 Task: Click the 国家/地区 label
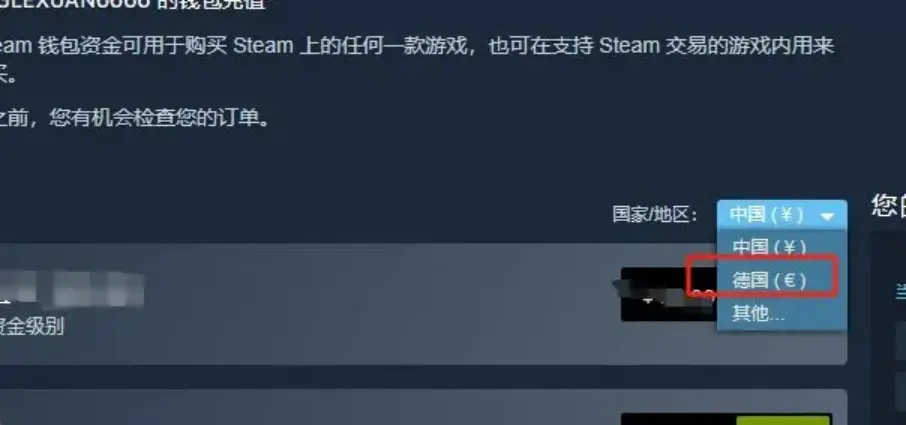(x=655, y=215)
